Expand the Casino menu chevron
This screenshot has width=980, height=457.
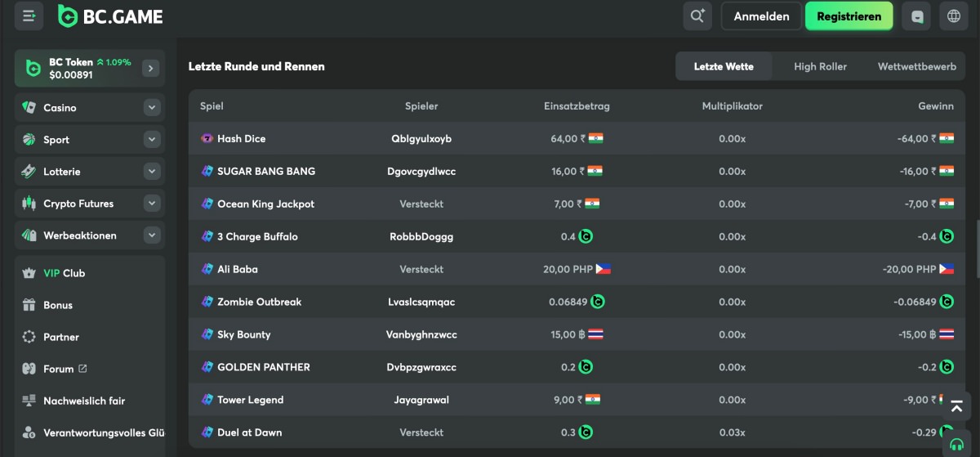click(152, 107)
